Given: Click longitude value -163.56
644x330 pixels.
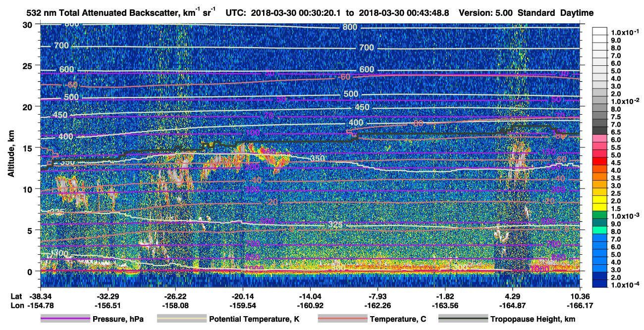Looking at the screenshot, I should (445, 305).
